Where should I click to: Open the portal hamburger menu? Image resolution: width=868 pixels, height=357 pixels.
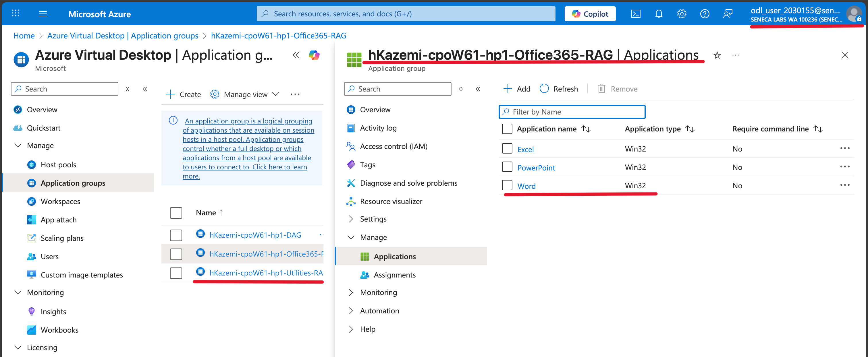pyautogui.click(x=43, y=14)
